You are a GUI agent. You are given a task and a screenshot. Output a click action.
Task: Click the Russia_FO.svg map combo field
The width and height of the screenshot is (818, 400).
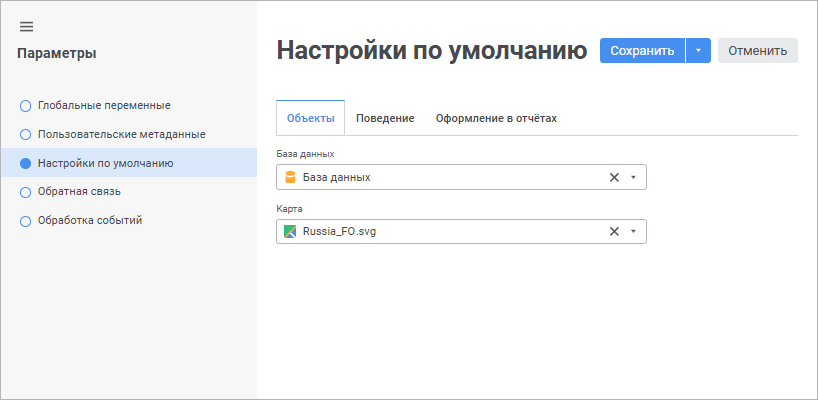pyautogui.click(x=461, y=232)
